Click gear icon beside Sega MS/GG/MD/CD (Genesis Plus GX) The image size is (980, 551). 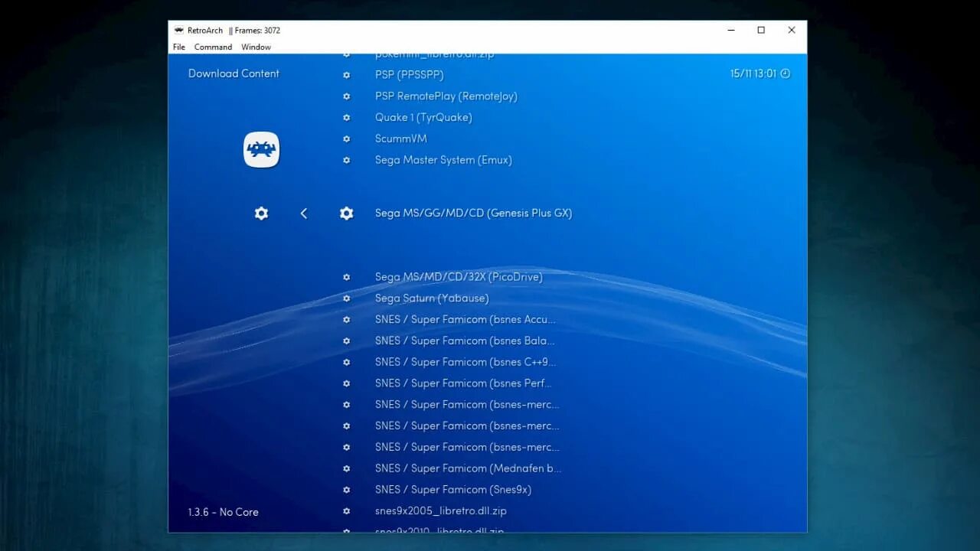point(347,214)
